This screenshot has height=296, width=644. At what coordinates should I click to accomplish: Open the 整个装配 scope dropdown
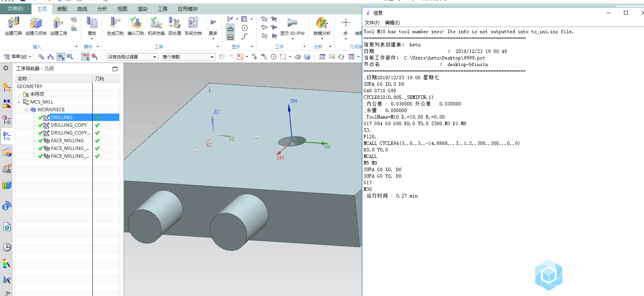pyautogui.click(x=188, y=57)
